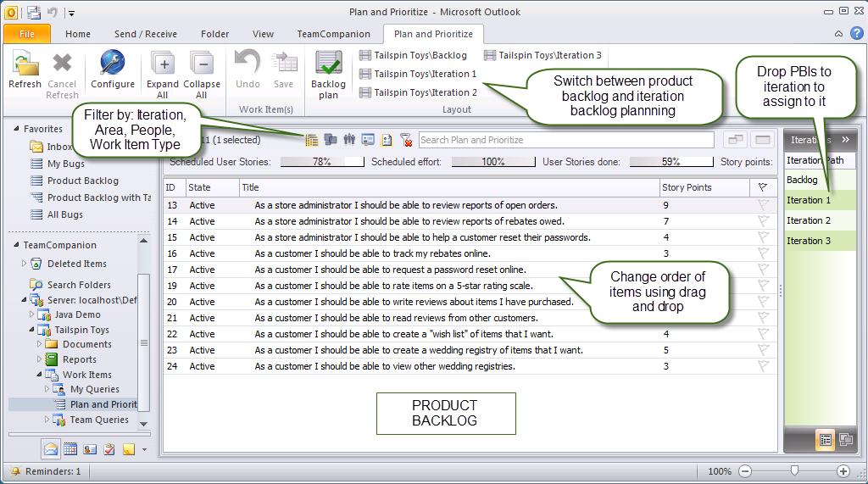The height and width of the screenshot is (484, 868).
Task: Click the zoom in plus button
Action: pos(843,471)
